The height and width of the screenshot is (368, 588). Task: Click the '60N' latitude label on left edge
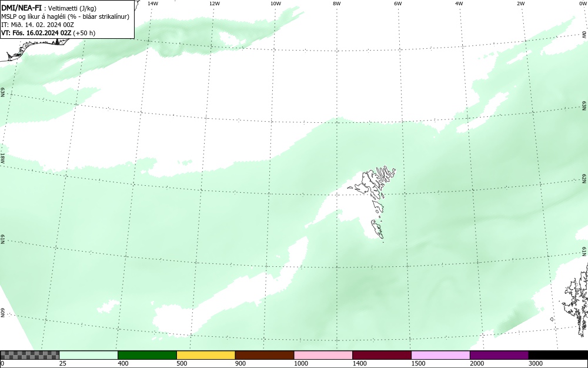2,313
